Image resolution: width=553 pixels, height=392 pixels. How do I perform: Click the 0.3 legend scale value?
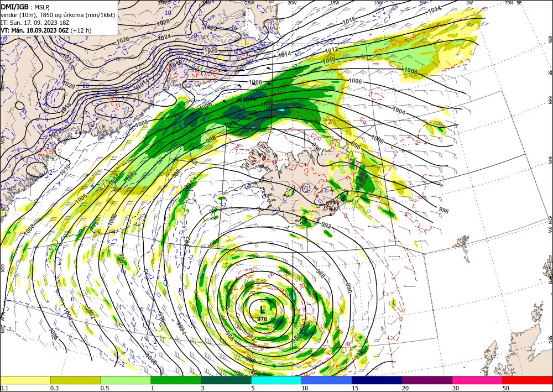pyautogui.click(x=54, y=388)
